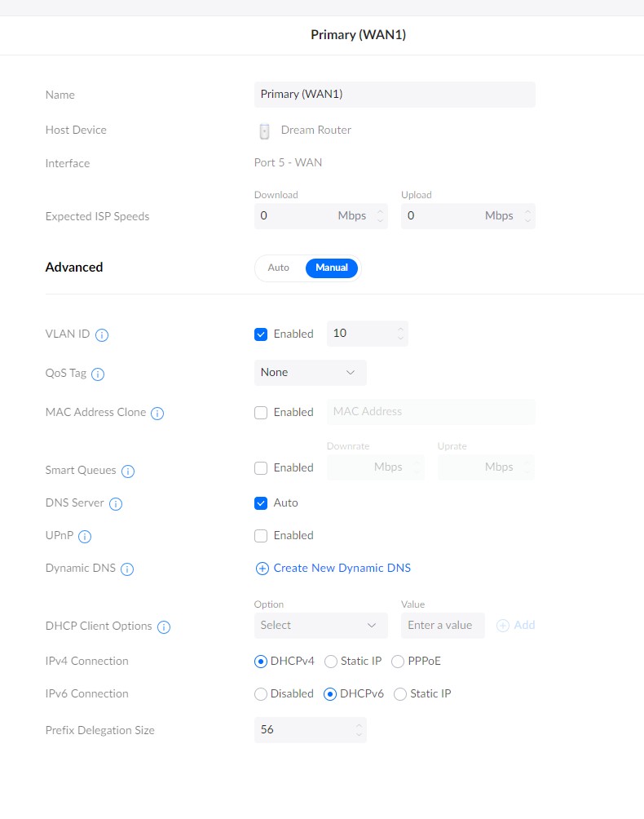Click the Name input field

[395, 95]
